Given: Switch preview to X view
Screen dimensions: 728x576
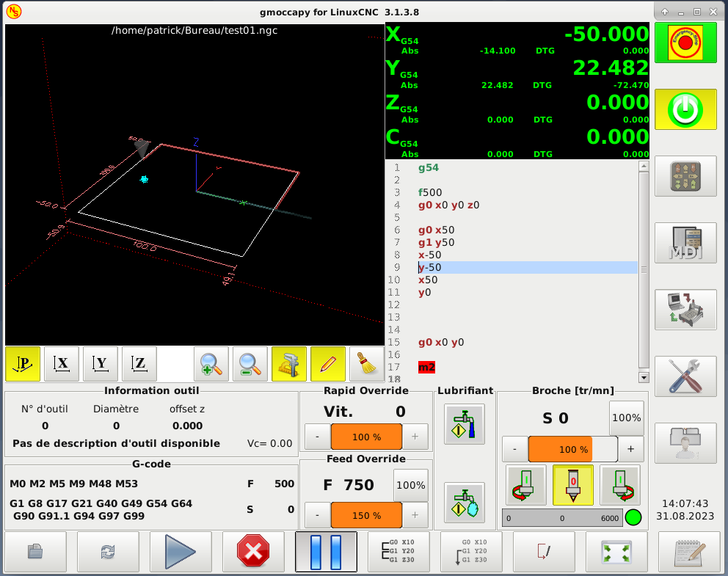Looking at the screenshot, I should 62,364.
